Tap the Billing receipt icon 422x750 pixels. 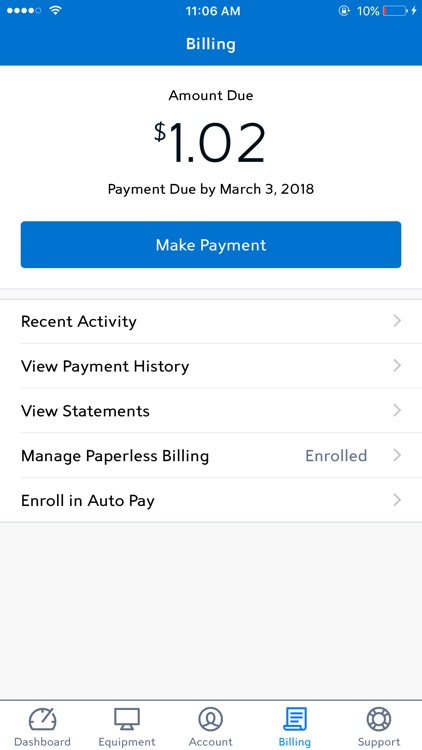295,719
